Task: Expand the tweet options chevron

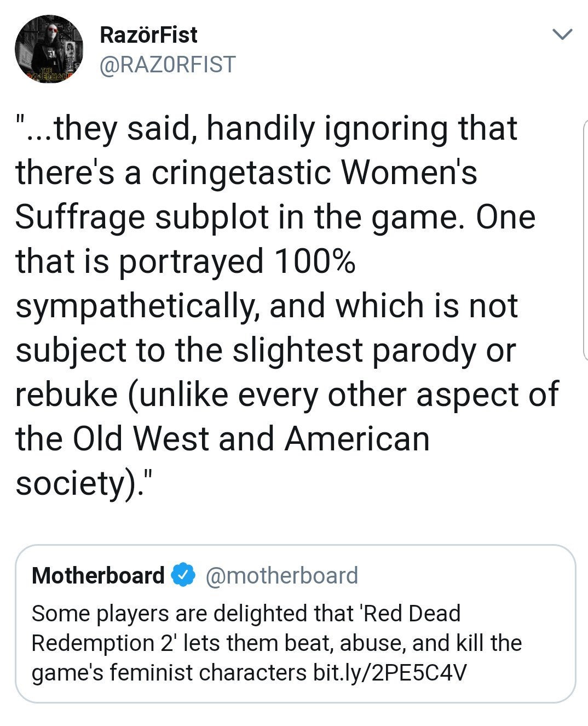Action: coord(562,35)
